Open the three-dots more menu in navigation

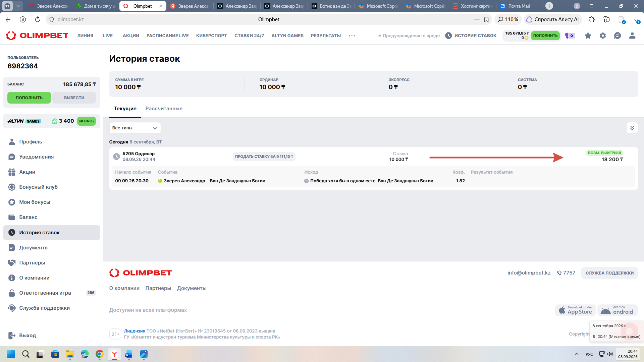point(352,36)
